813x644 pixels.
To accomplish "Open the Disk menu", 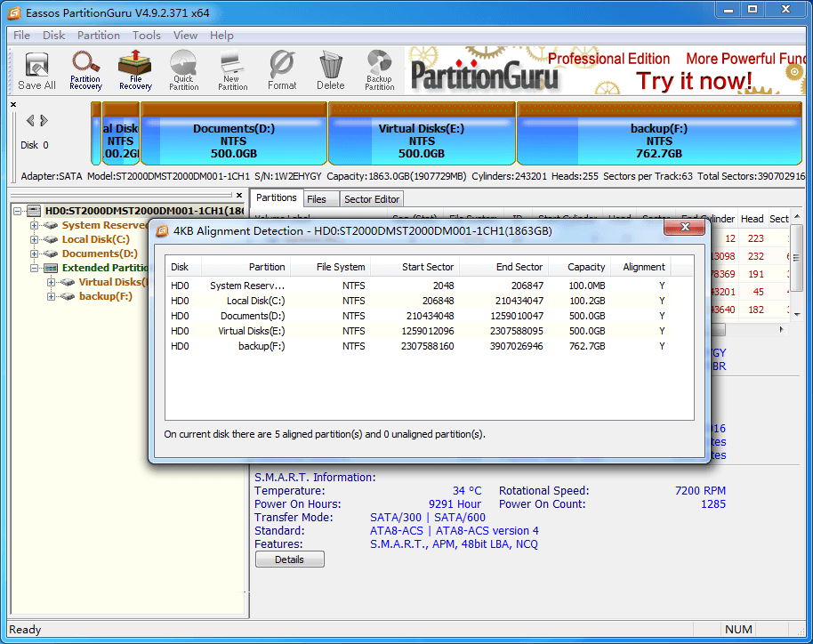I will click(x=54, y=36).
